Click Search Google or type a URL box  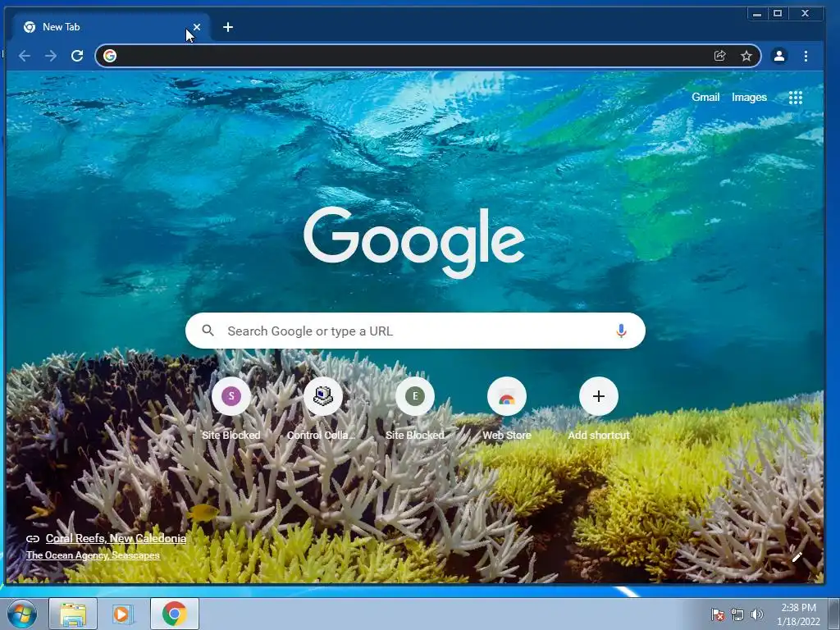[x=415, y=331]
